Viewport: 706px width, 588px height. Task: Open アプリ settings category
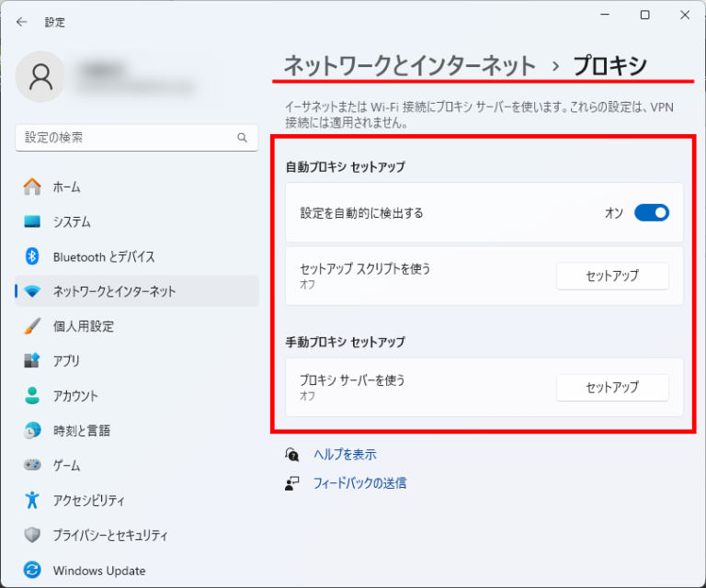[137, 361]
